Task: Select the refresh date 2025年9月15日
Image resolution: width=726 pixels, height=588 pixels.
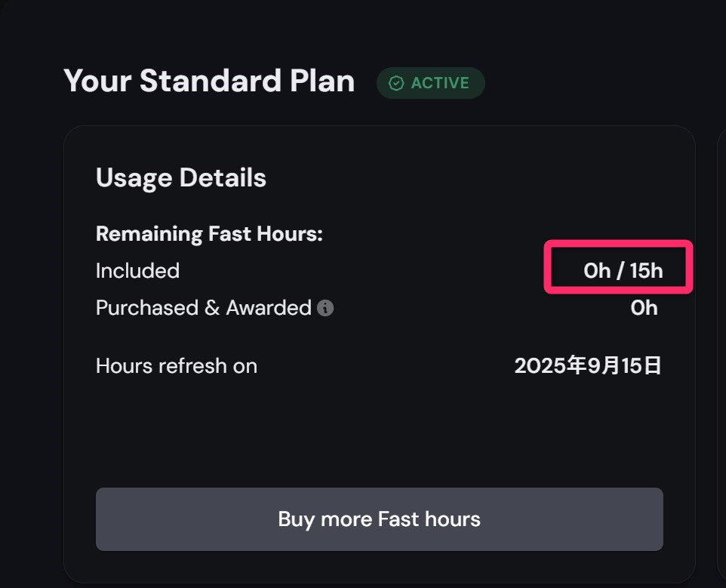Action: [588, 366]
